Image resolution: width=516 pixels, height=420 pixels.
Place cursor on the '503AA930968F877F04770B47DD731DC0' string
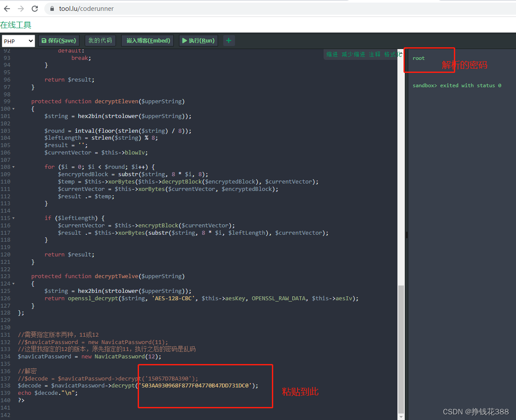coord(195,385)
